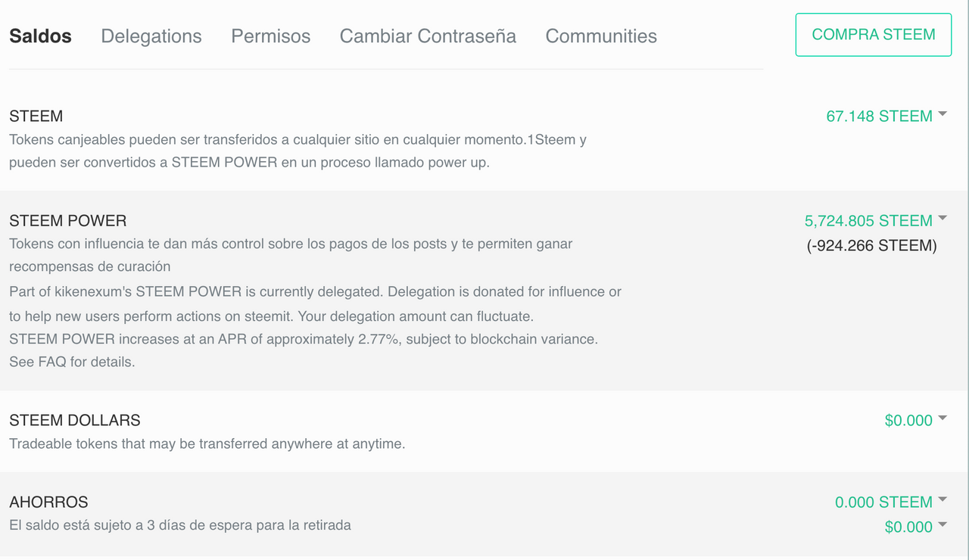The width and height of the screenshot is (969, 560).
Task: Open the Saldos tab
Action: pos(40,36)
